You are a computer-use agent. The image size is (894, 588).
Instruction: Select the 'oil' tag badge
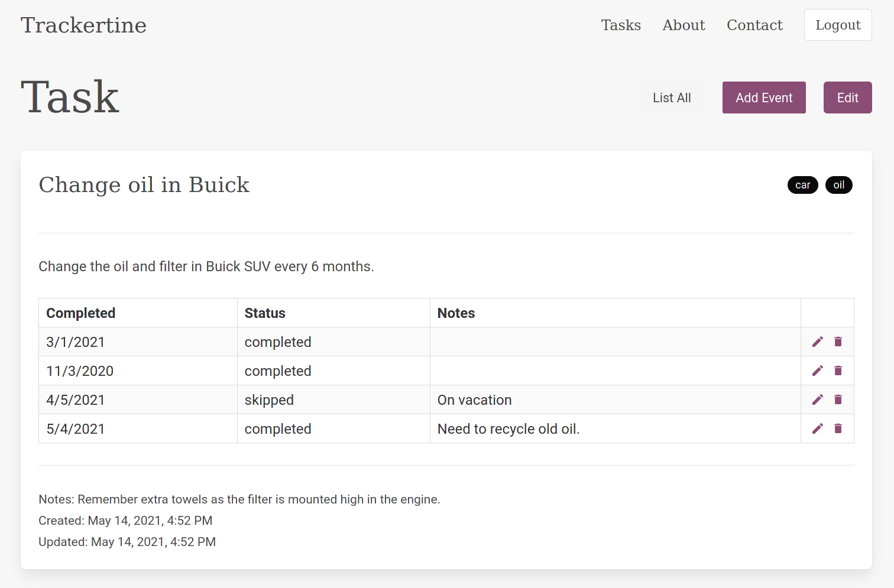pos(838,185)
